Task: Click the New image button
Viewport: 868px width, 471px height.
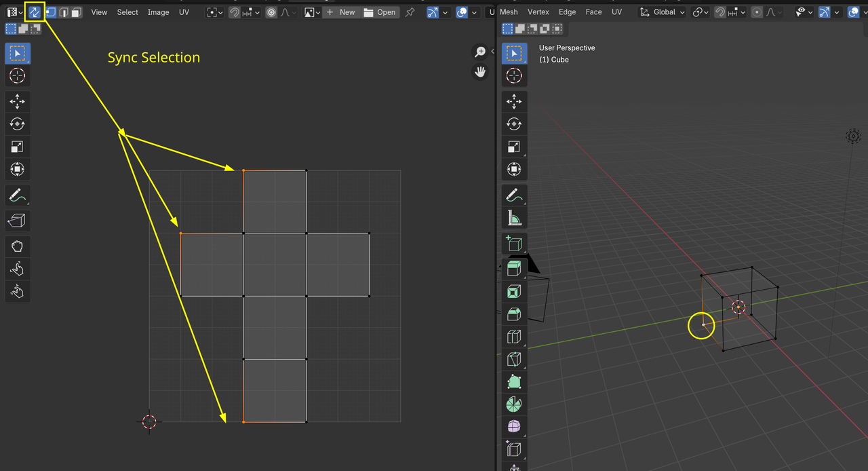Action: tap(340, 12)
